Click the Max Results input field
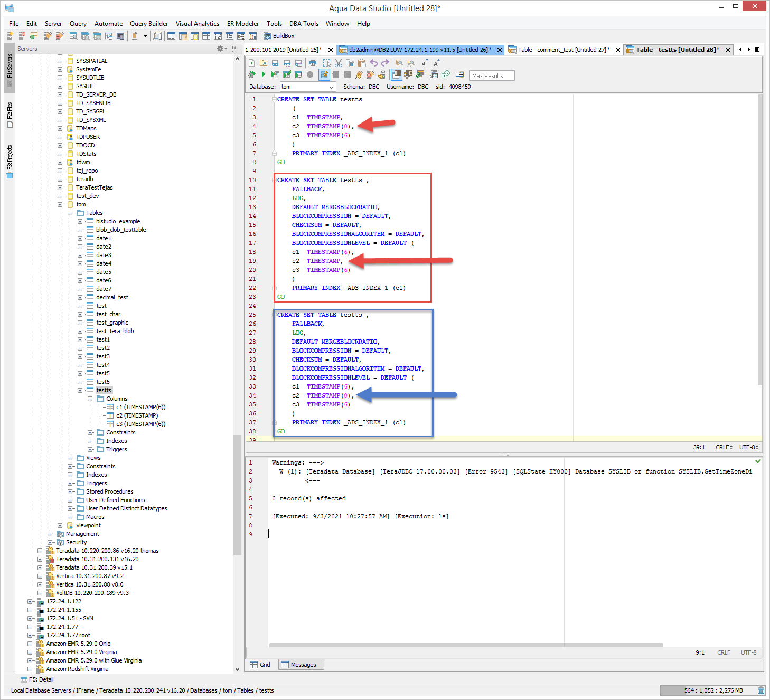Viewport: 770px width, 700px height. point(492,75)
